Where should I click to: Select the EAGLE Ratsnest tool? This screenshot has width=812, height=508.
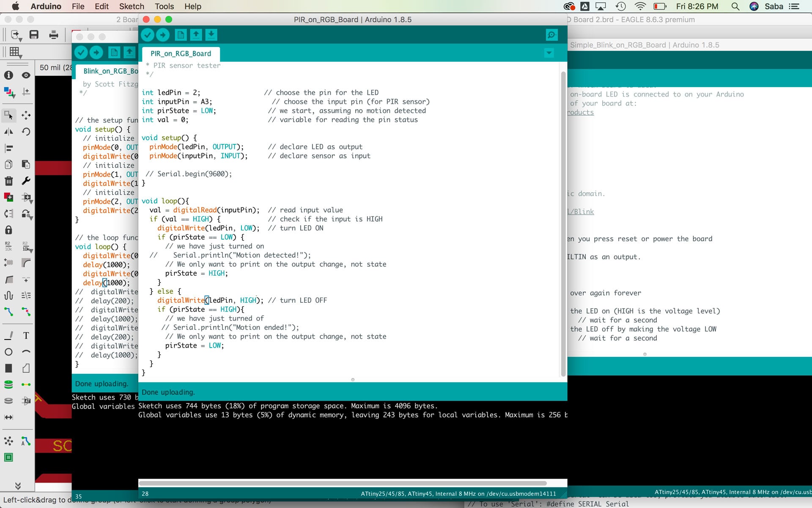coord(8,441)
